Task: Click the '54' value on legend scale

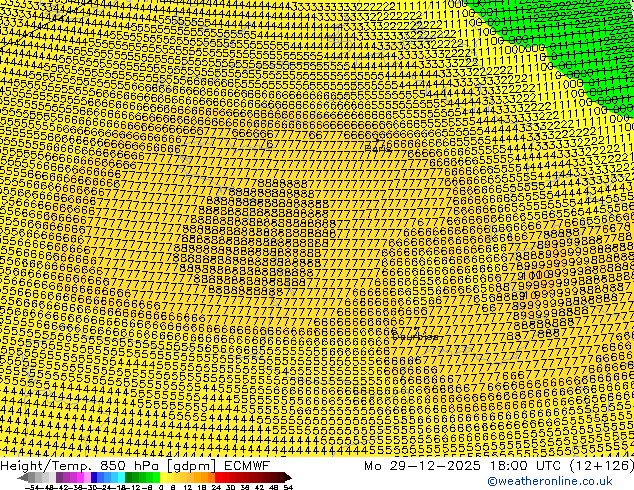Action: [x=288, y=488]
